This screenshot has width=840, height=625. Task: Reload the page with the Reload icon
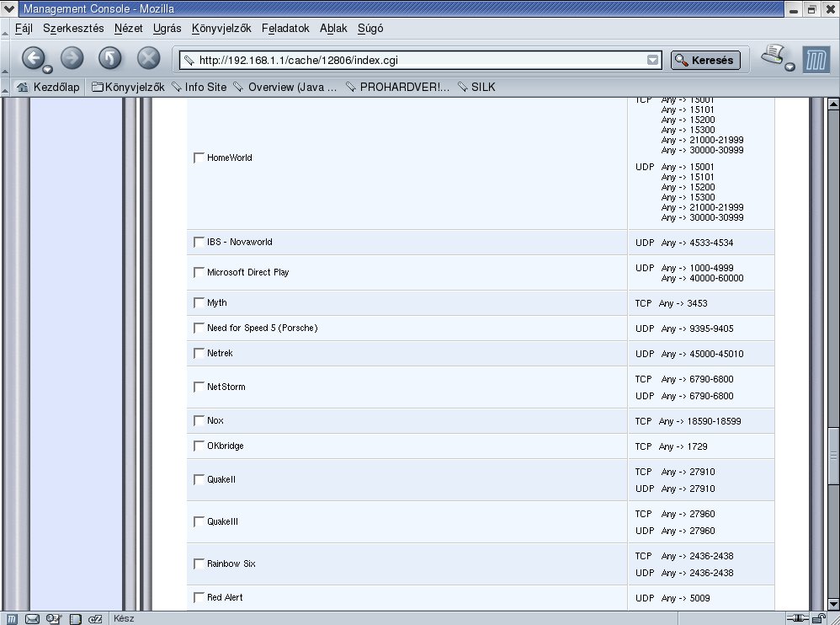coord(109,58)
